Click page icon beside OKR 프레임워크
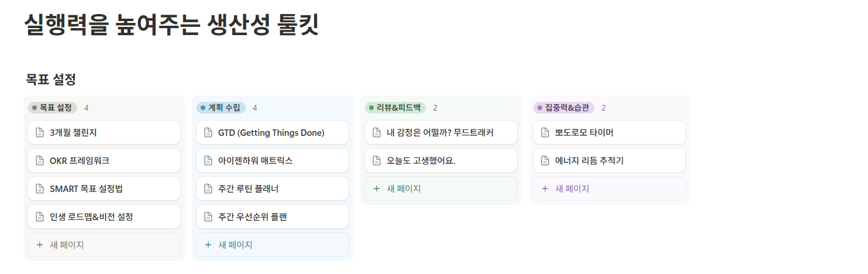868x274 pixels. pos(40,161)
